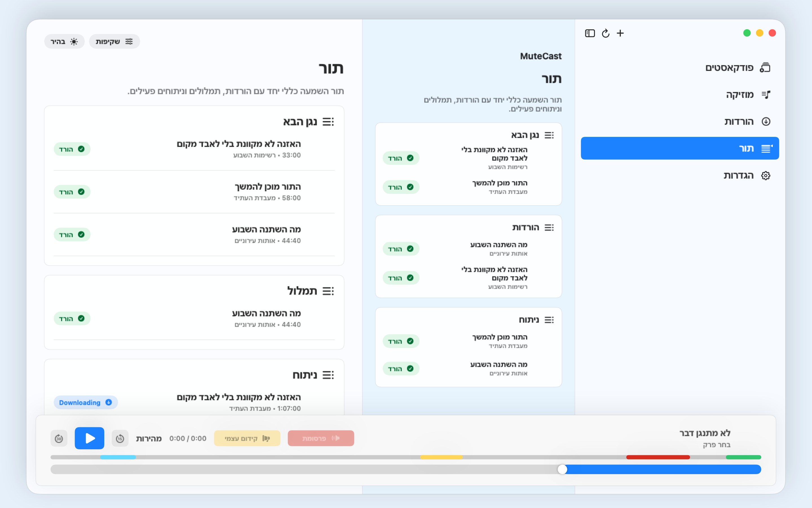This screenshot has width=812, height=508.
Task: Click list icon beside middle ניתוח heading
Action: 549,320
